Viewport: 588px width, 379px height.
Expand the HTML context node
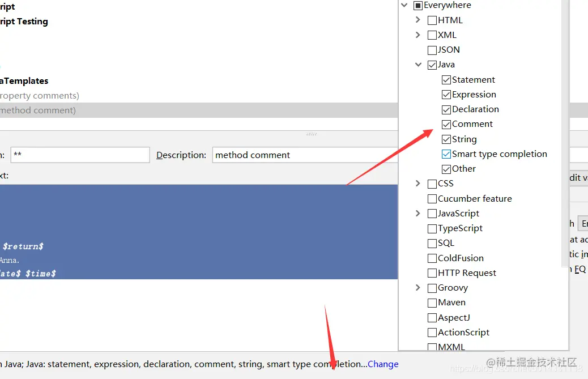417,20
